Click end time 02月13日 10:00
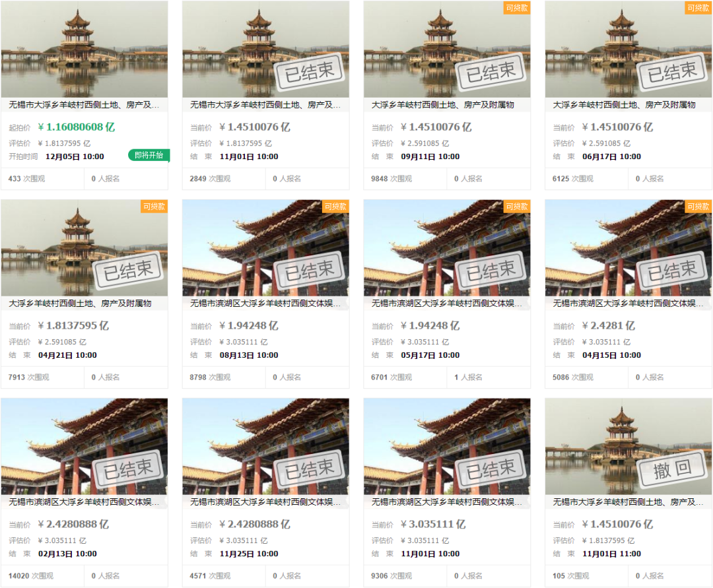This screenshot has height=588, width=713. pyautogui.click(x=67, y=554)
